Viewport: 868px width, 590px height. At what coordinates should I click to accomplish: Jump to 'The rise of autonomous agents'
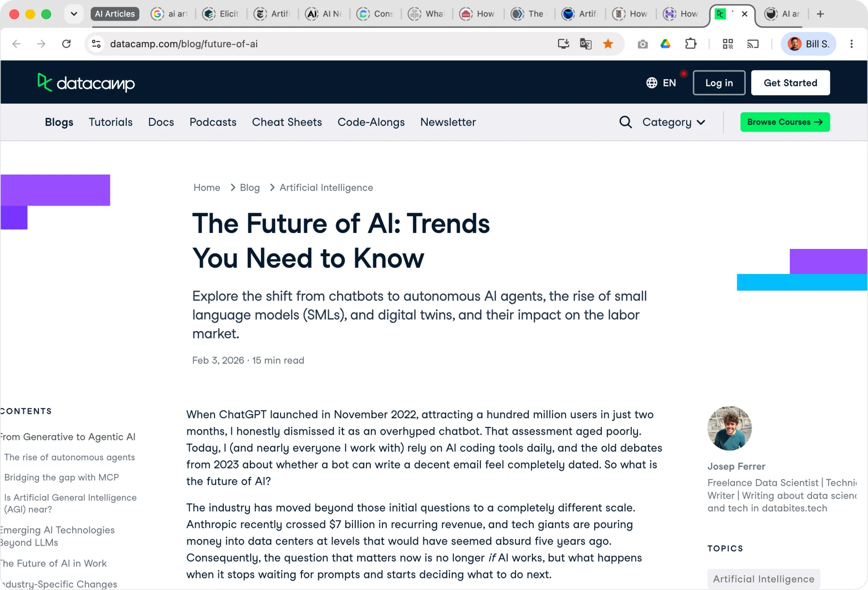[69, 457]
